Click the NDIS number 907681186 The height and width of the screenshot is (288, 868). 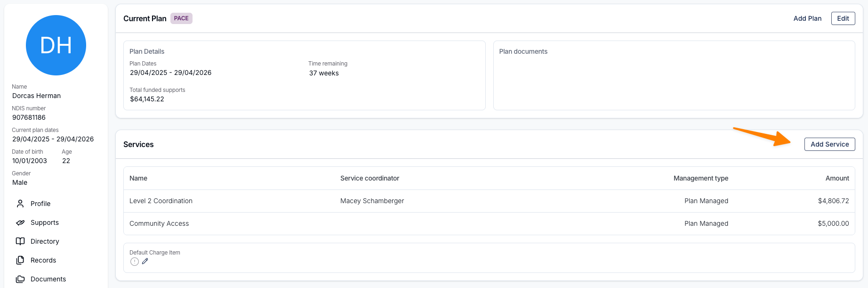coord(29,117)
